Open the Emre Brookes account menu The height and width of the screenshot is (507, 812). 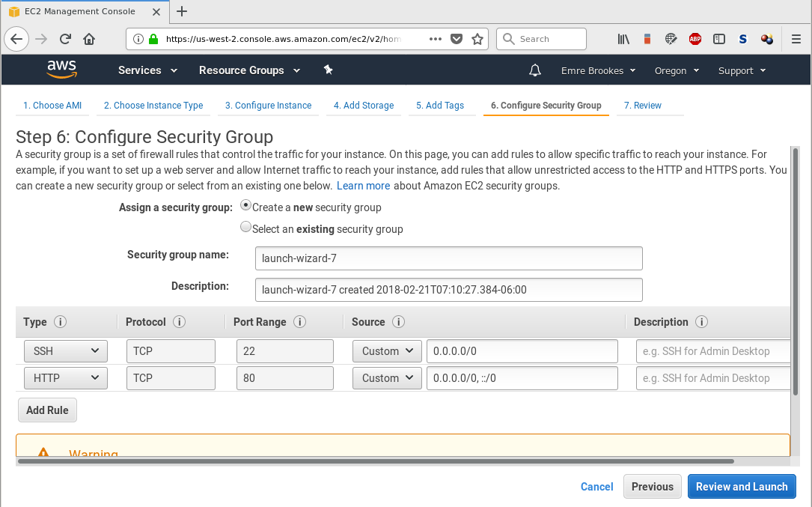point(598,70)
